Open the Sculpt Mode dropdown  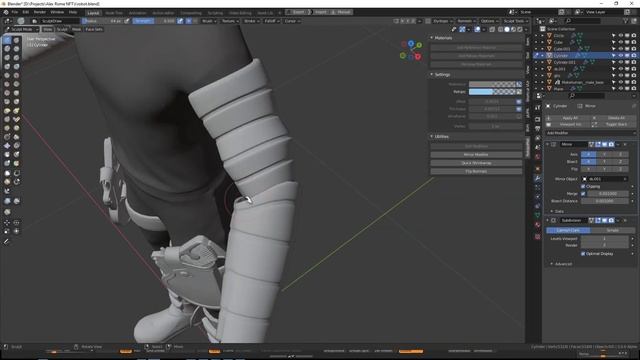[x=21, y=29]
